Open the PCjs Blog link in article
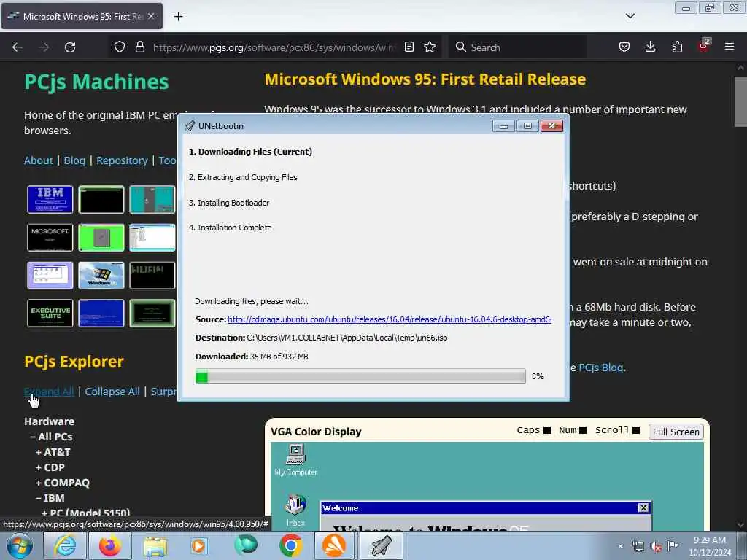Image resolution: width=747 pixels, height=560 pixels. click(x=600, y=367)
